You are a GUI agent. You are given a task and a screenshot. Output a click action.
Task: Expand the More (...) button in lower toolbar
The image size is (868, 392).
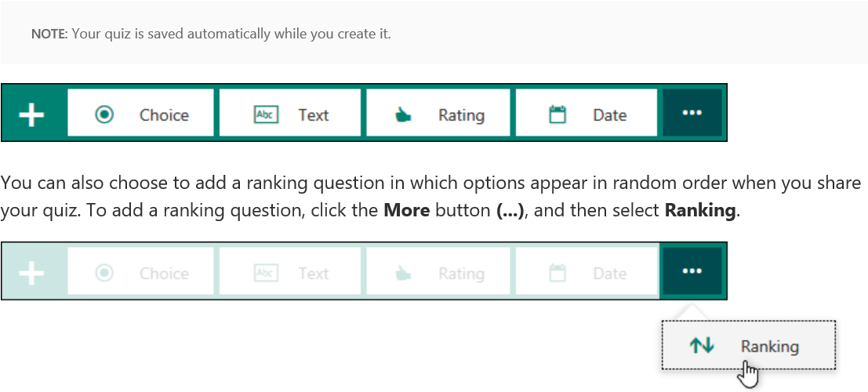tap(692, 270)
